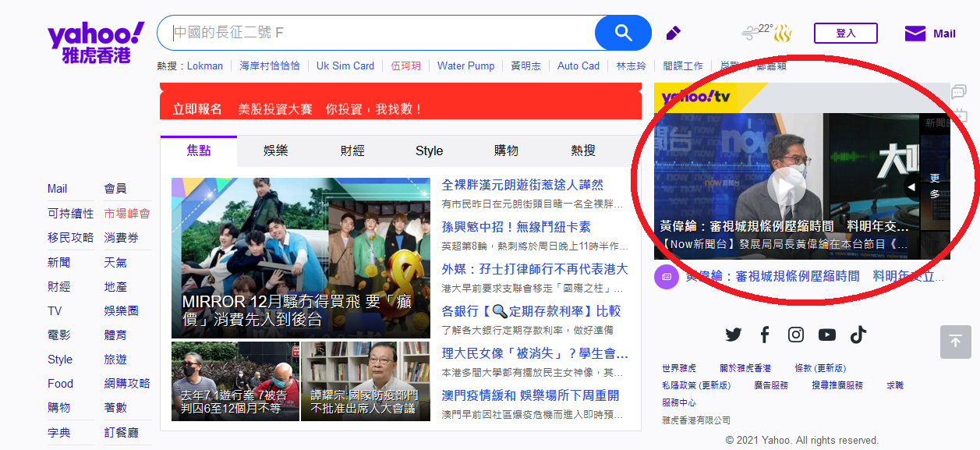Viewport: 980px width, 450px height.
Task: Open Yahoo TikTok page icon
Action: point(858,335)
